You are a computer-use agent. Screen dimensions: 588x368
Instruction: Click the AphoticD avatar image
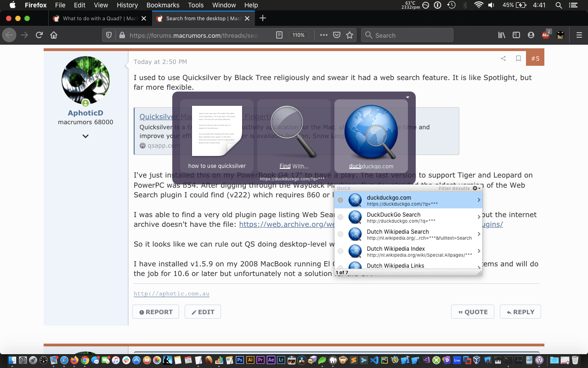[x=85, y=80]
